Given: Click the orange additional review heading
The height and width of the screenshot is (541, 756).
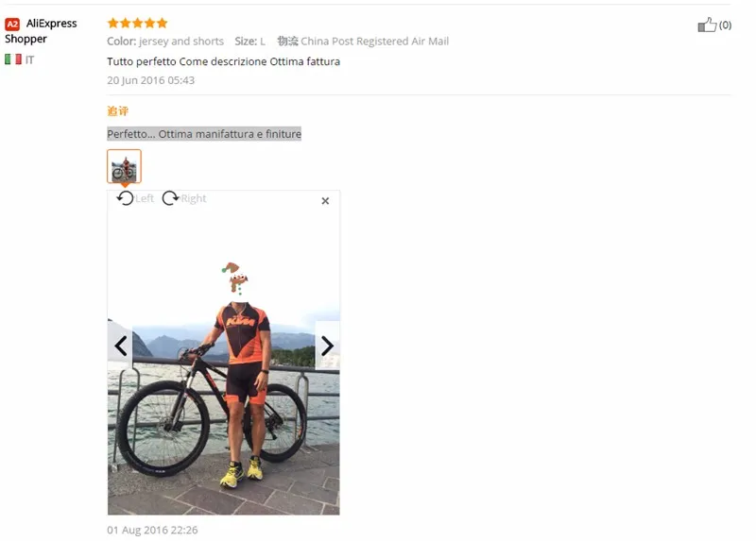Looking at the screenshot, I should [x=117, y=111].
